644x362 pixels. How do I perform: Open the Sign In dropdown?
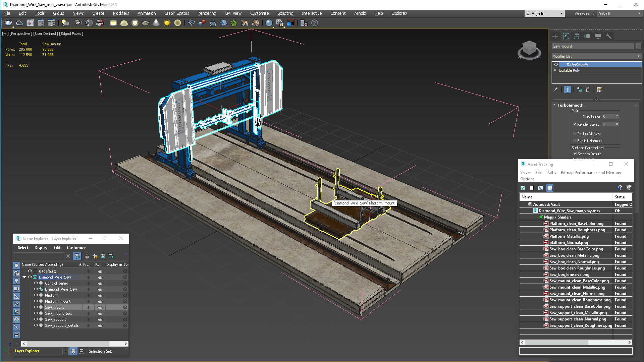[561, 14]
